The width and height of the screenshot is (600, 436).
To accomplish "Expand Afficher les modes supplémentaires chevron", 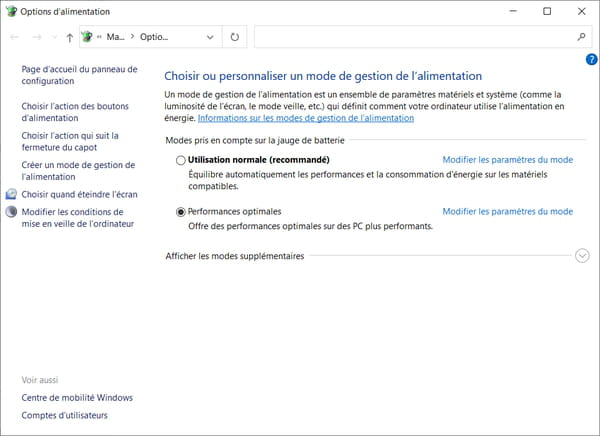I will (582, 256).
